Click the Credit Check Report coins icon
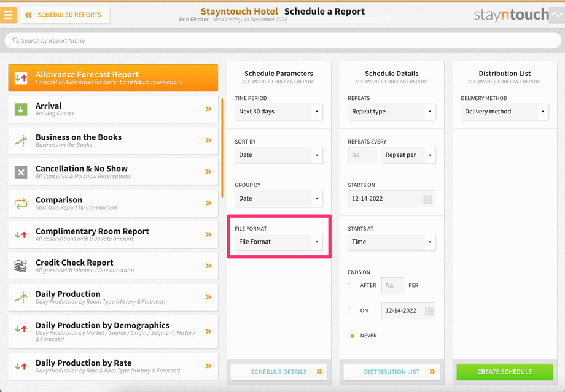The width and height of the screenshot is (565, 392). [21, 266]
